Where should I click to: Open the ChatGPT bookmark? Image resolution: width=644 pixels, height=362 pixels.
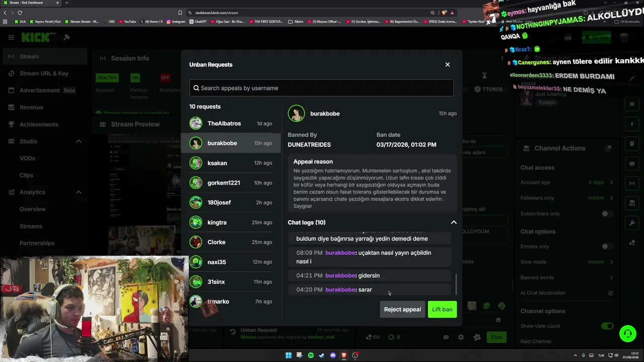pyautogui.click(x=198, y=22)
